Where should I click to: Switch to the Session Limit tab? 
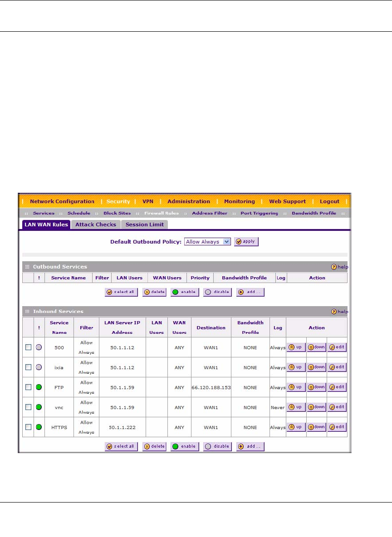[x=145, y=225]
